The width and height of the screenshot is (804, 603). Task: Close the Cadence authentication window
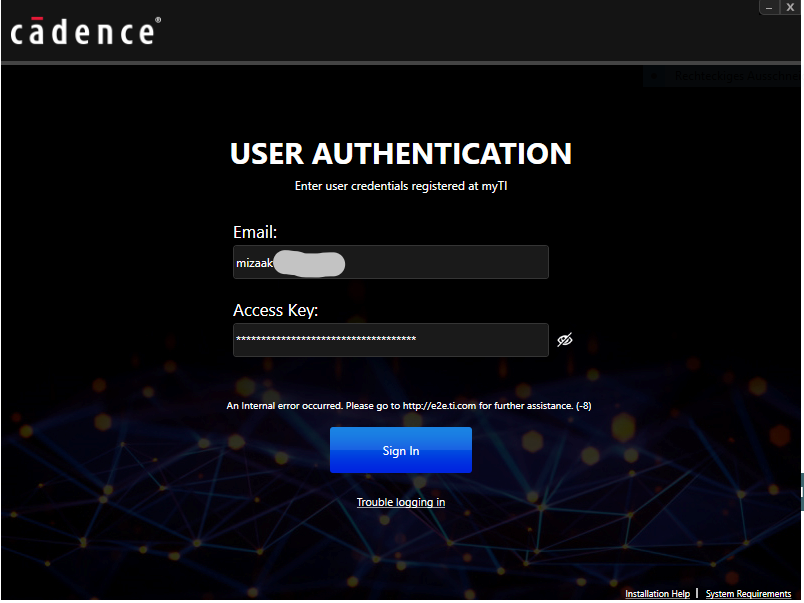click(790, 8)
